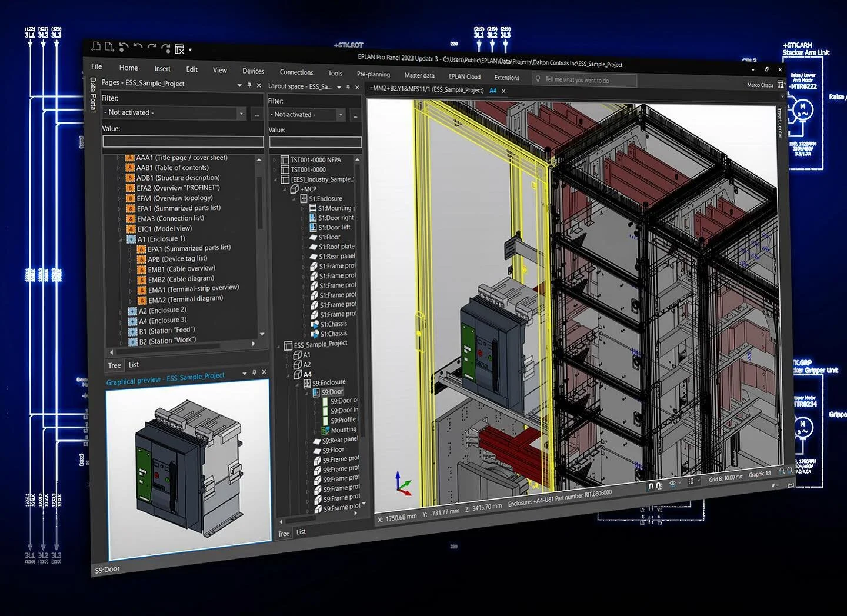Select ETC1 (Model view) page
This screenshot has height=616, width=847.
(x=165, y=229)
